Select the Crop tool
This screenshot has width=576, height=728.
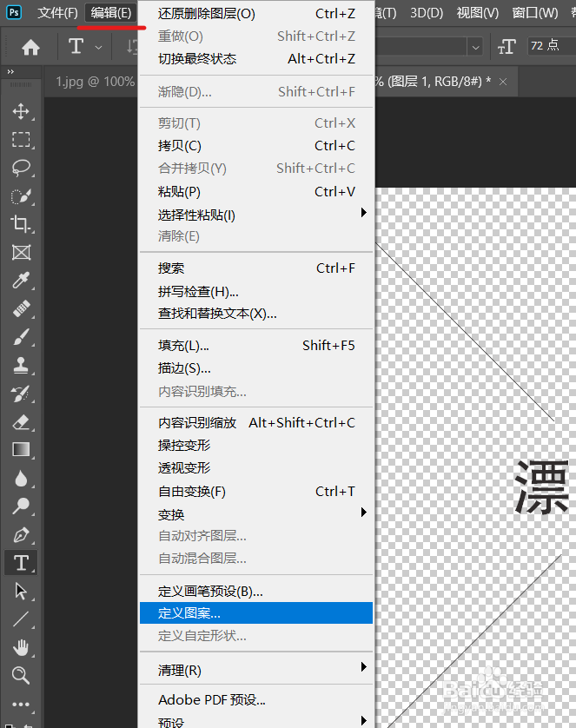point(21,224)
